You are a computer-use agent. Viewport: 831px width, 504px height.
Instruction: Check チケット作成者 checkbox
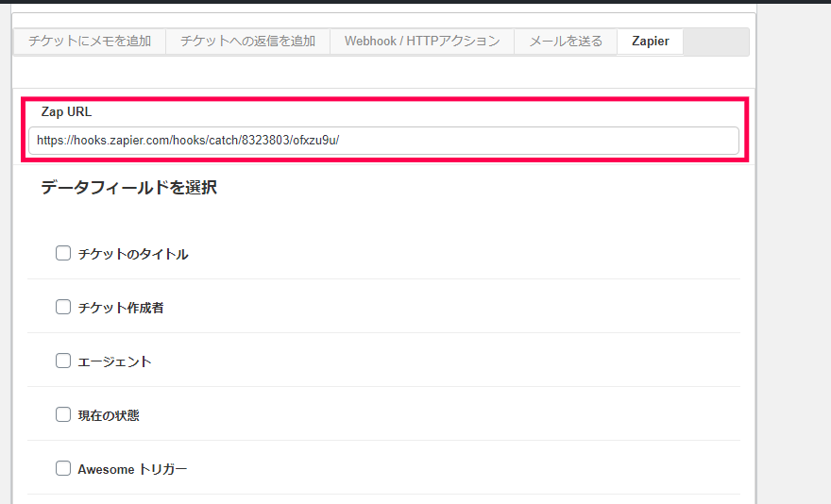tap(63, 307)
